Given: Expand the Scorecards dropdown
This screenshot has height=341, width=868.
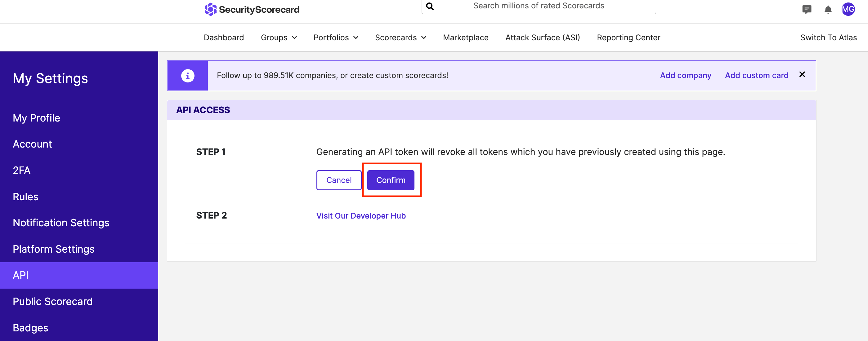Looking at the screenshot, I should [x=400, y=38].
